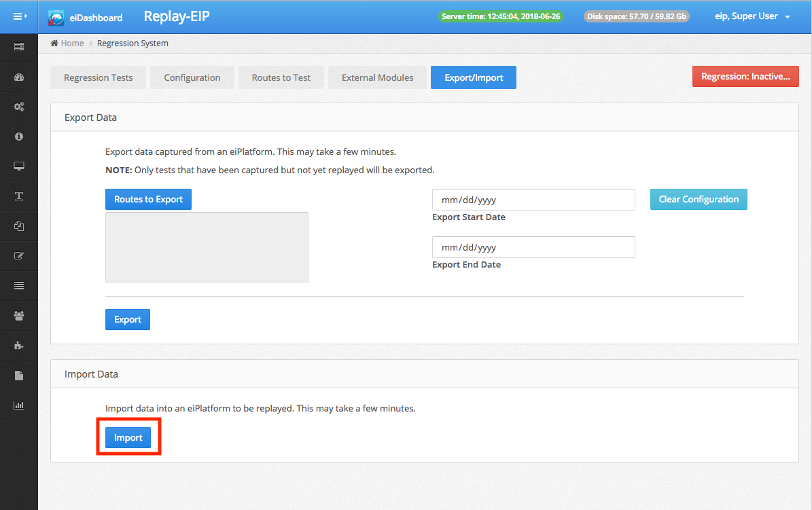This screenshot has height=510, width=812.
Task: Focus the Export Start Date field
Action: [534, 200]
